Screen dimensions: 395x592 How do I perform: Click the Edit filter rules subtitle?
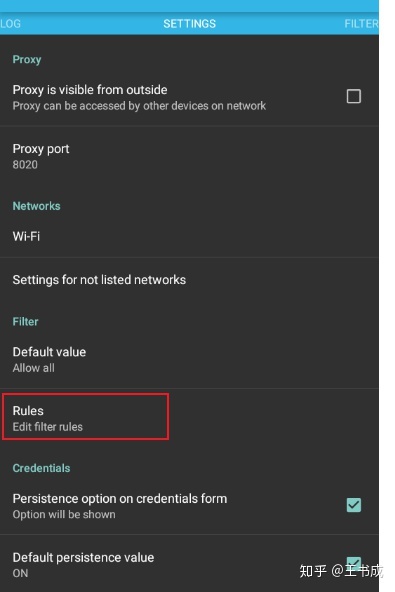[48, 427]
